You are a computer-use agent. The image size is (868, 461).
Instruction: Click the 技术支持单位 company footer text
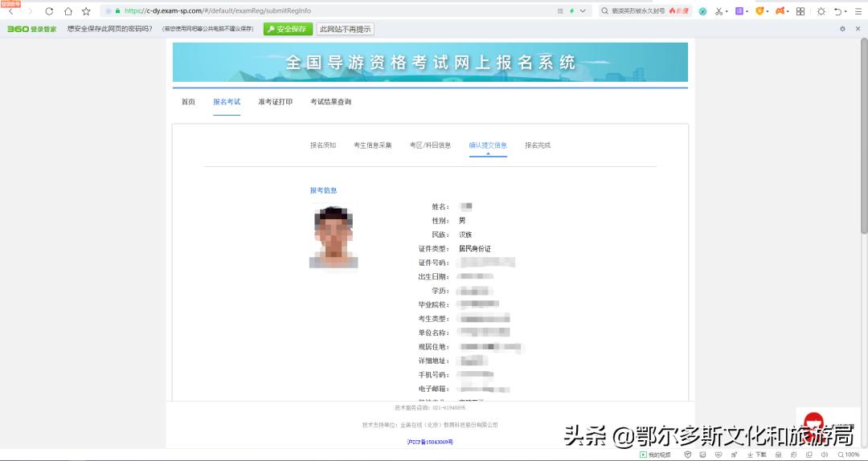click(430, 425)
